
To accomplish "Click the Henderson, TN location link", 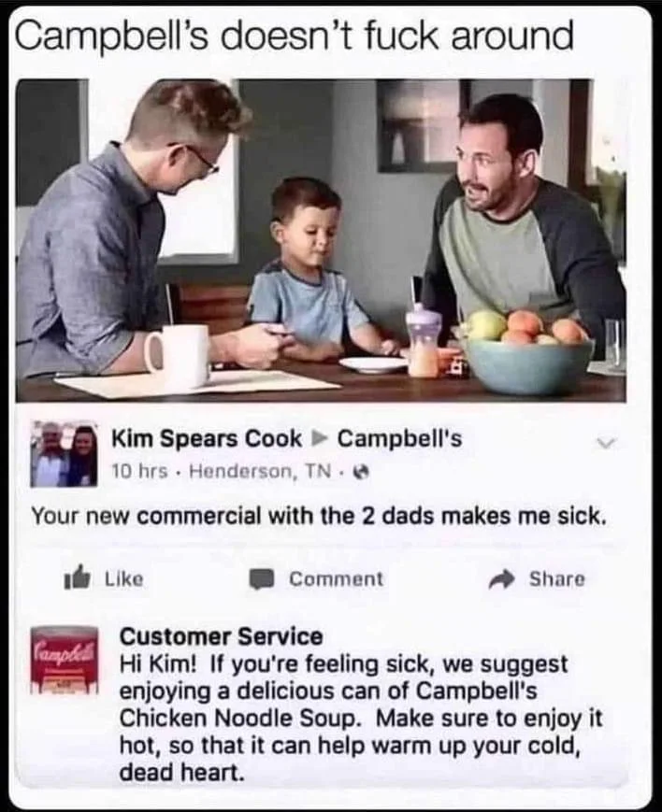I will pos(260,471).
